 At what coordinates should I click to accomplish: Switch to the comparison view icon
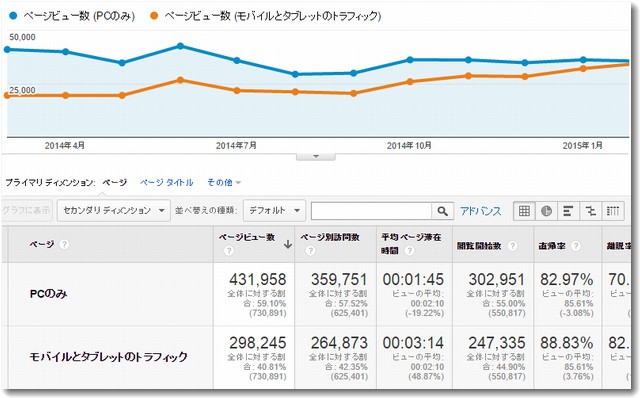point(590,211)
